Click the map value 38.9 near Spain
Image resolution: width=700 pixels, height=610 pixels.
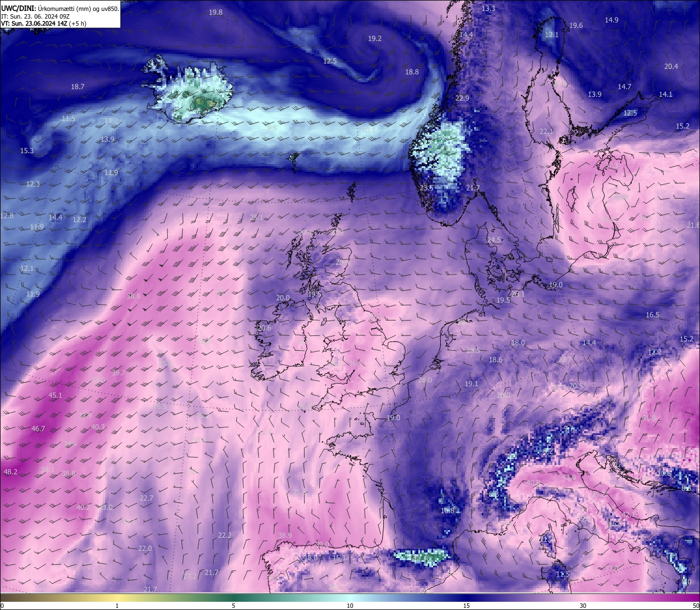click(x=285, y=535)
